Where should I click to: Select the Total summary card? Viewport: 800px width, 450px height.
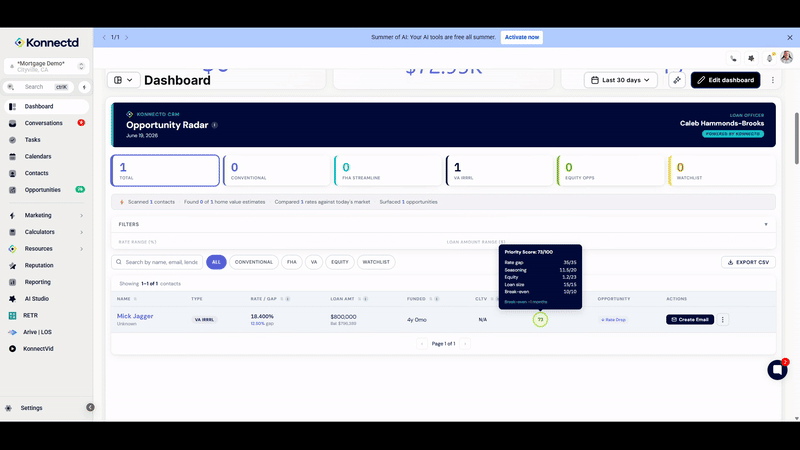(165, 170)
